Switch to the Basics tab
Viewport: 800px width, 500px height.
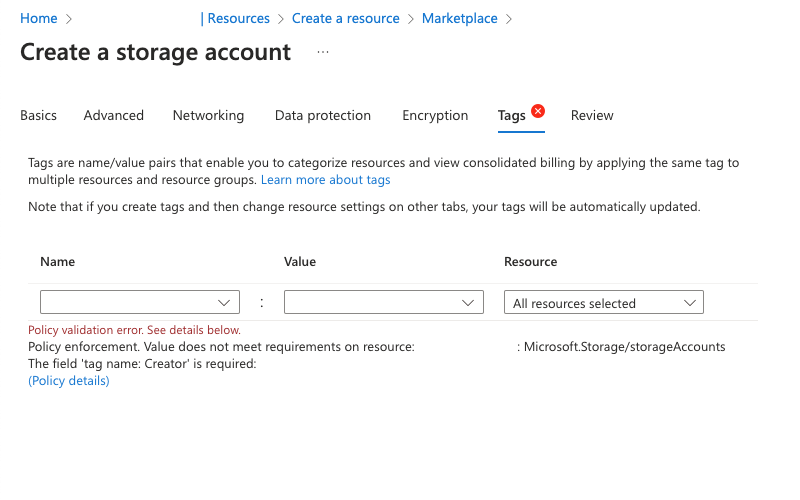point(38,115)
